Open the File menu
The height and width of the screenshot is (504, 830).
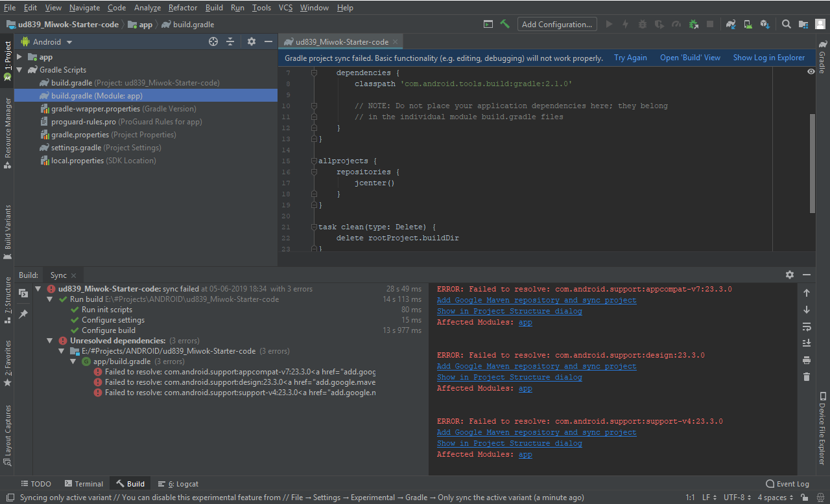(10, 8)
